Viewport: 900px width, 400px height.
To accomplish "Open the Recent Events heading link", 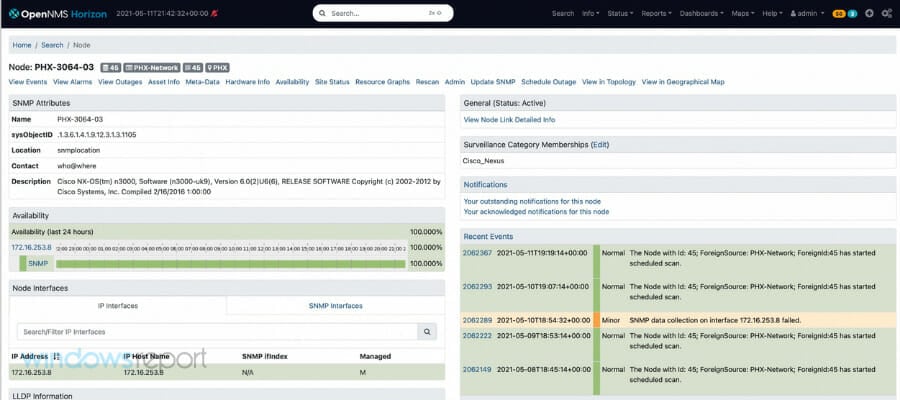I will click(x=488, y=236).
